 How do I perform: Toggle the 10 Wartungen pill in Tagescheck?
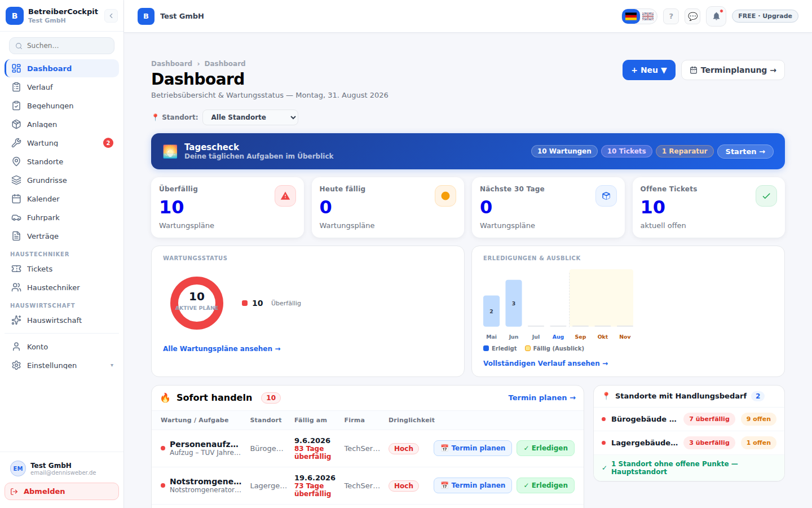564,151
